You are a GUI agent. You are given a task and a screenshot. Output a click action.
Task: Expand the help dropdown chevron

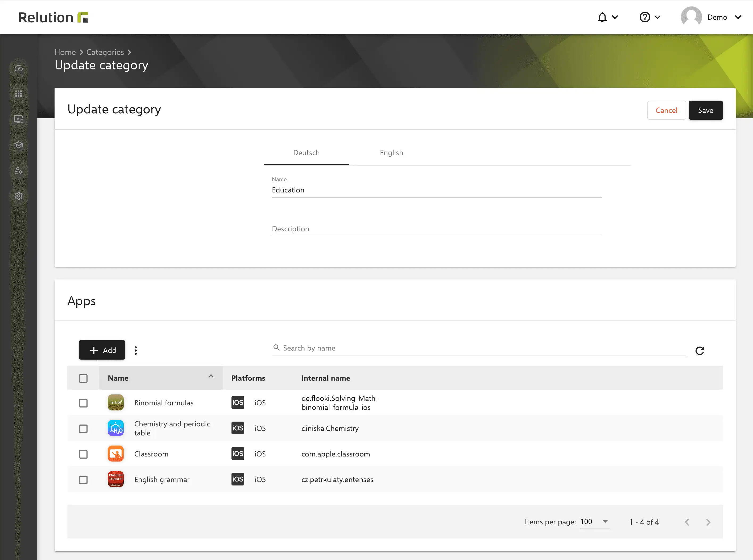point(657,17)
